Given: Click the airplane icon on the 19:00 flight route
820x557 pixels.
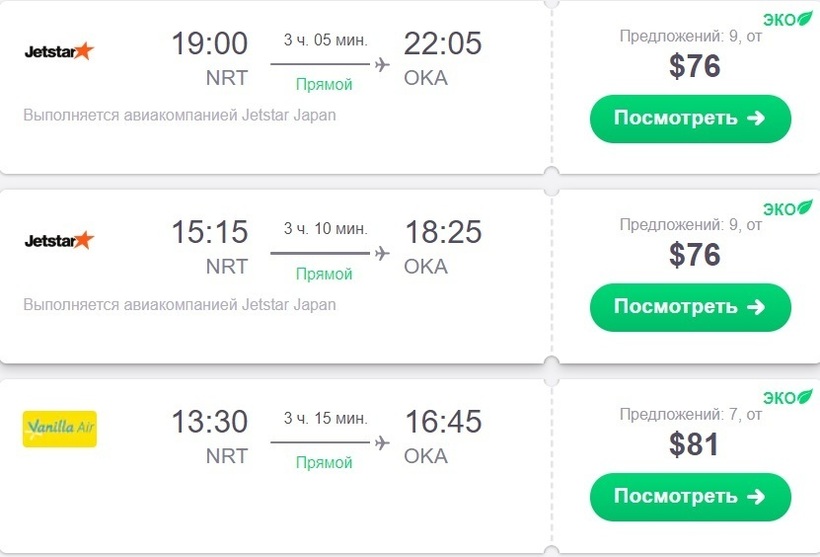Looking at the screenshot, I should (381, 65).
